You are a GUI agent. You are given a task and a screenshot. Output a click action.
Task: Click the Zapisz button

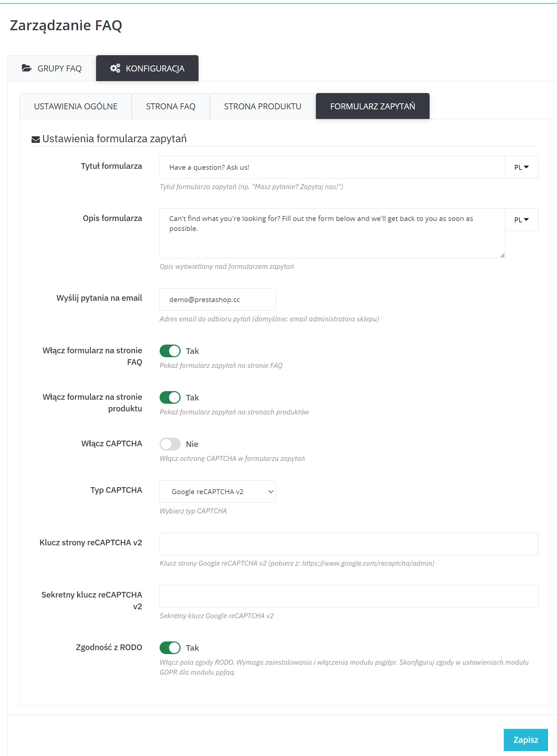point(526,740)
